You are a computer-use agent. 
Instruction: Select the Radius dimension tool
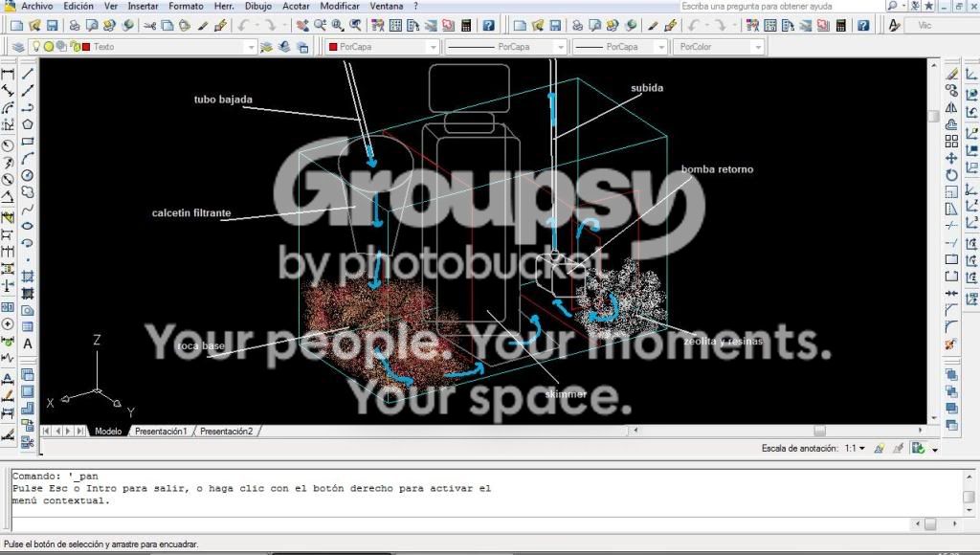8,145
